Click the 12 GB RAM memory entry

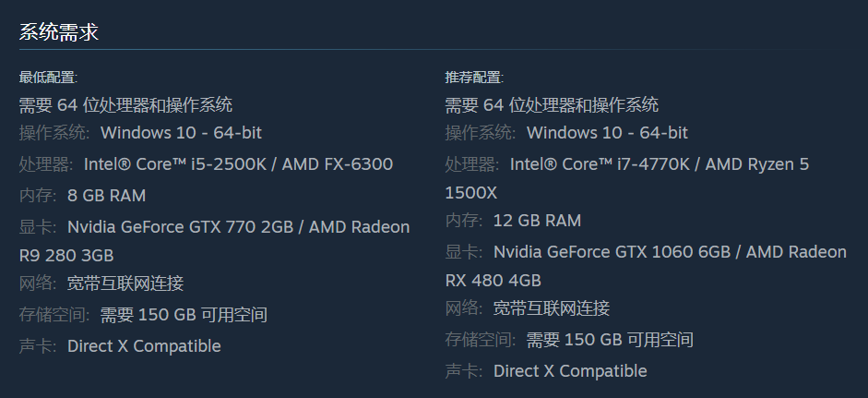click(537, 221)
